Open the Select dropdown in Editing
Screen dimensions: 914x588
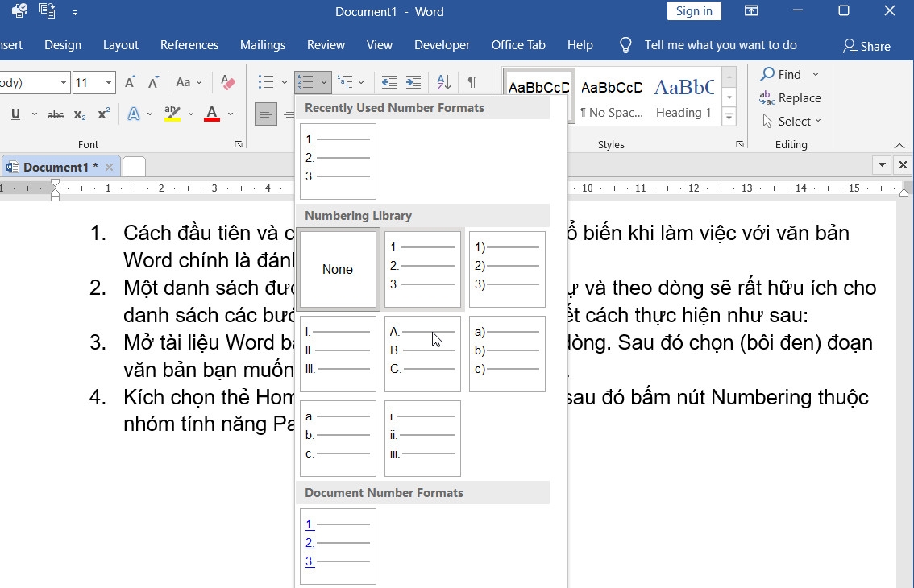coord(792,121)
